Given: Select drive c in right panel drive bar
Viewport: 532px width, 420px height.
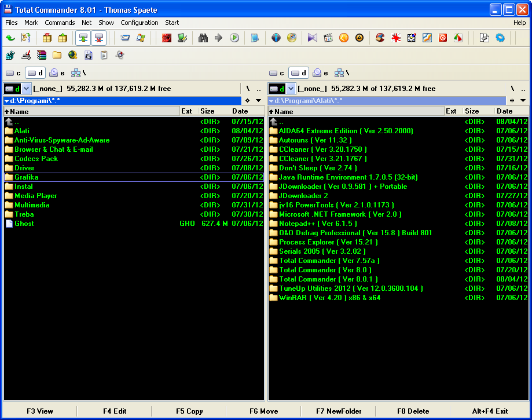Looking at the screenshot, I should 277,73.
